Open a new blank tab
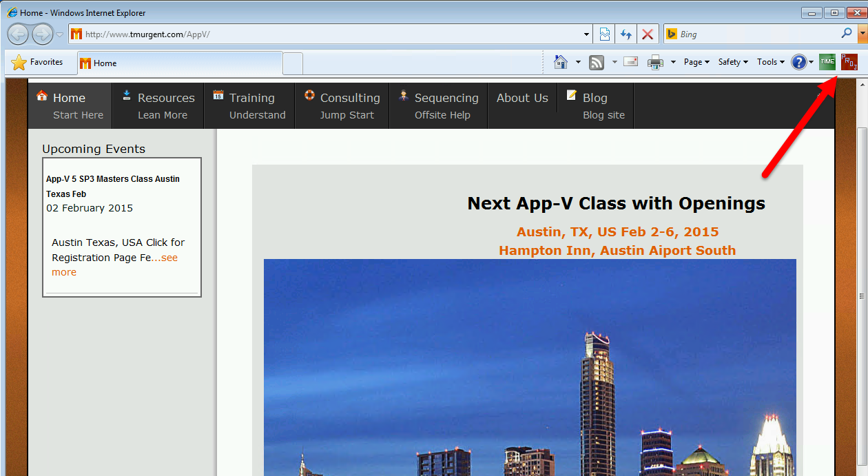 click(293, 63)
